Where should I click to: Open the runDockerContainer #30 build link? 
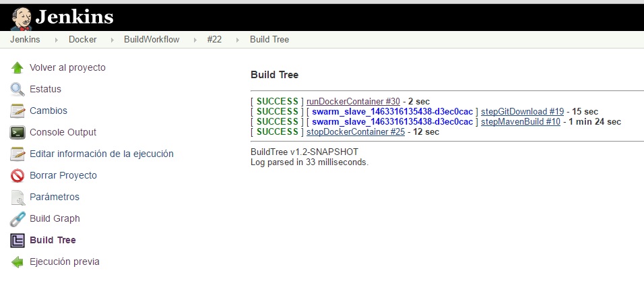[x=353, y=102]
